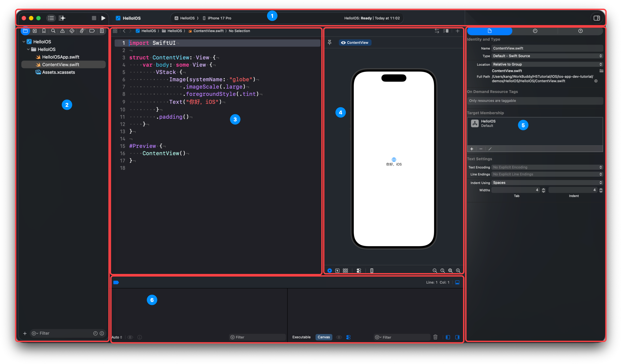This screenshot has width=621, height=364.
Task: Select the ContentView preview chip
Action: [x=355, y=42]
